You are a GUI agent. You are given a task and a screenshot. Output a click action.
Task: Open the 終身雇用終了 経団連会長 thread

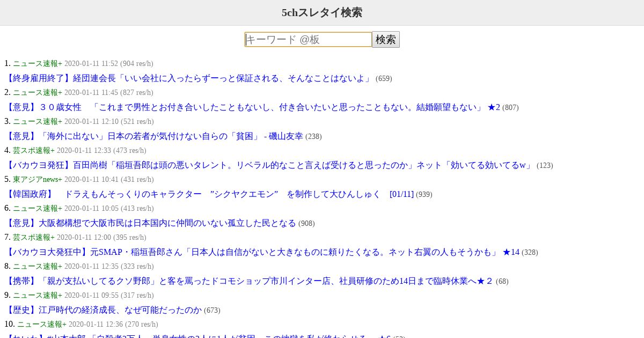(188, 78)
